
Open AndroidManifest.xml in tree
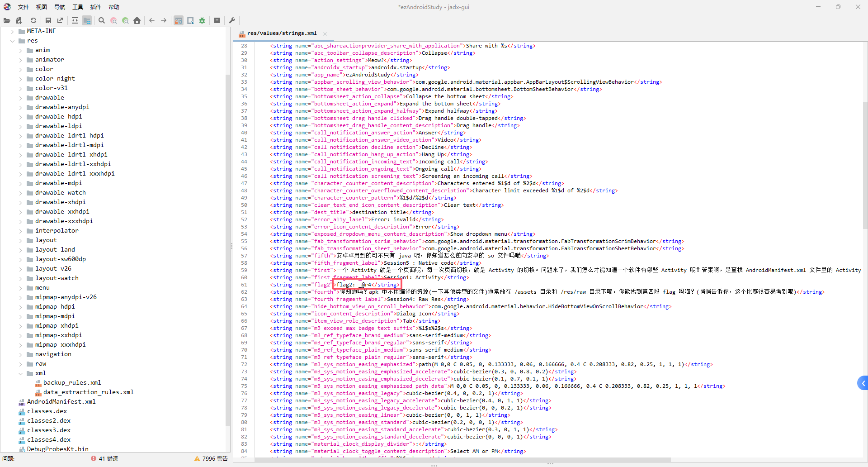[x=61, y=402]
